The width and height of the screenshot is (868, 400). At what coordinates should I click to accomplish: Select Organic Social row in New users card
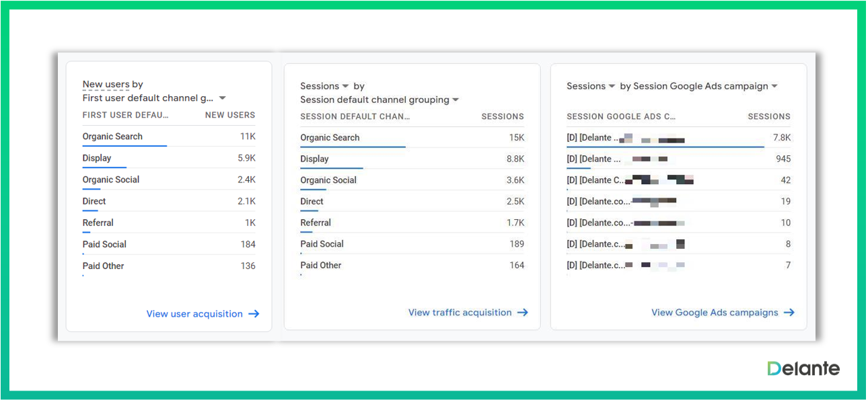click(x=169, y=179)
